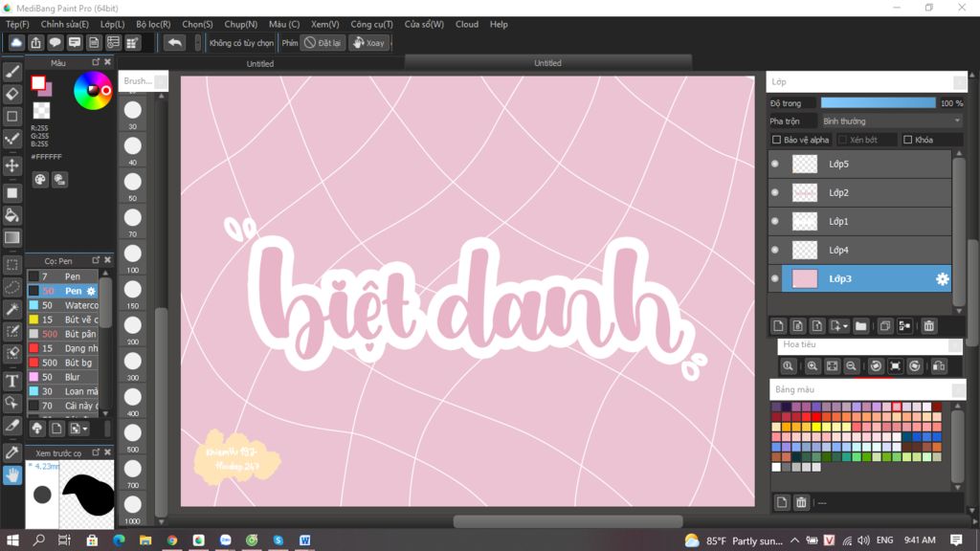Image resolution: width=980 pixels, height=551 pixels.
Task: Check the Khóa lock checkbox
Action: tap(907, 140)
